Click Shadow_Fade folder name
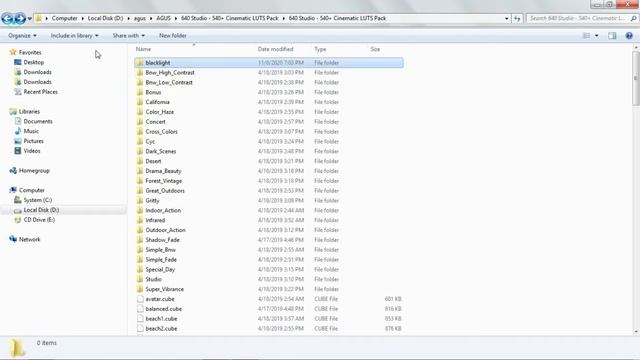640x360 pixels. click(x=162, y=240)
